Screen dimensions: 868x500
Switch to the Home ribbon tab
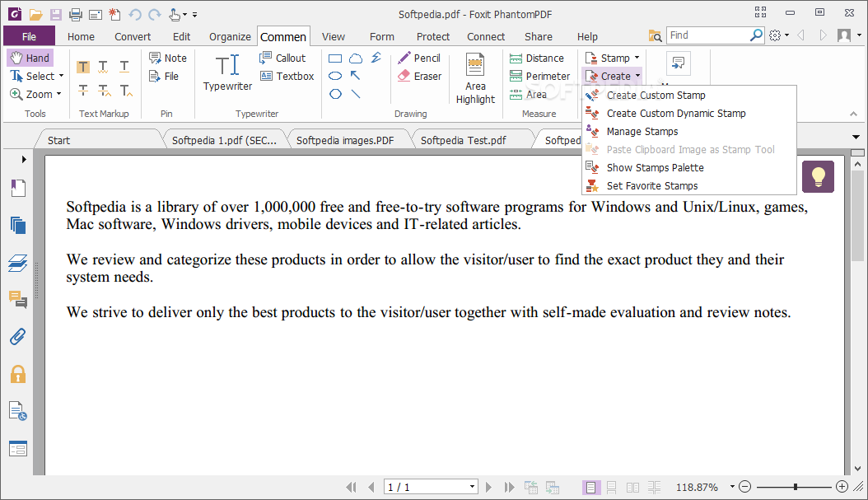click(81, 36)
